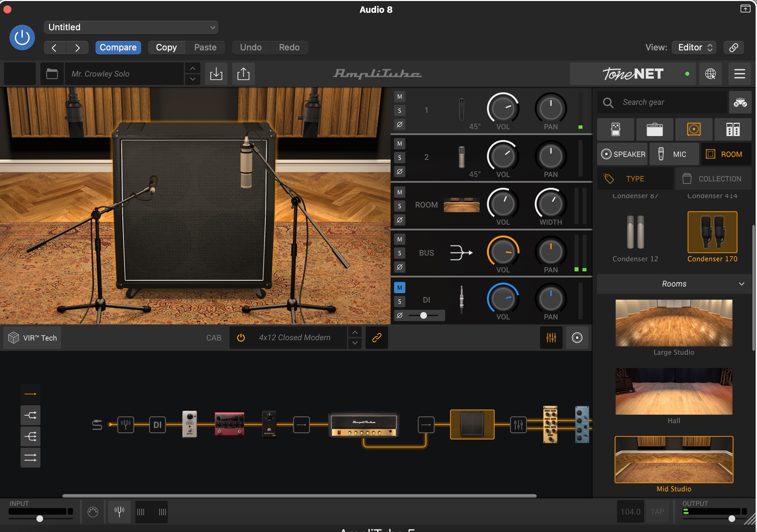The height and width of the screenshot is (532, 757).
Task: Click the Redo button
Action: click(x=289, y=48)
